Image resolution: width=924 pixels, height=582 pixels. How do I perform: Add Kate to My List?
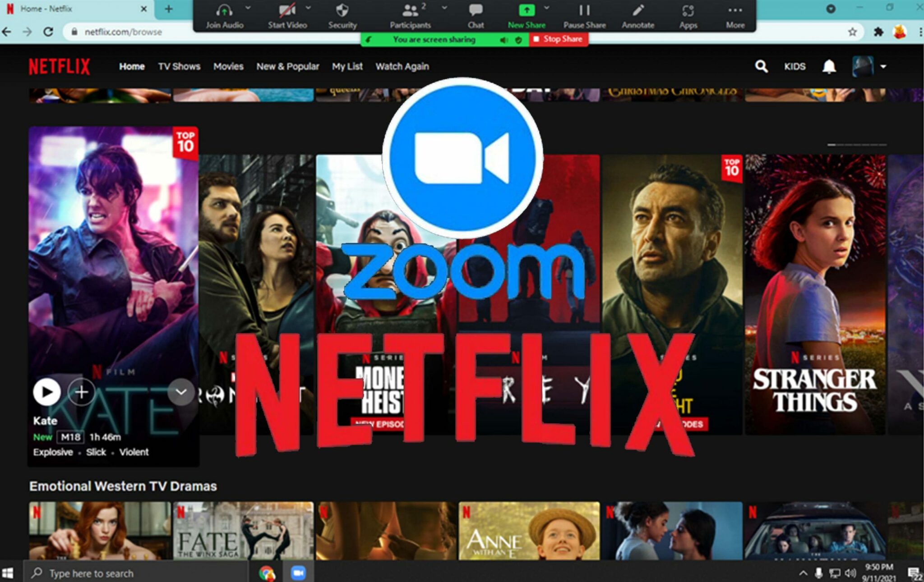coord(81,392)
